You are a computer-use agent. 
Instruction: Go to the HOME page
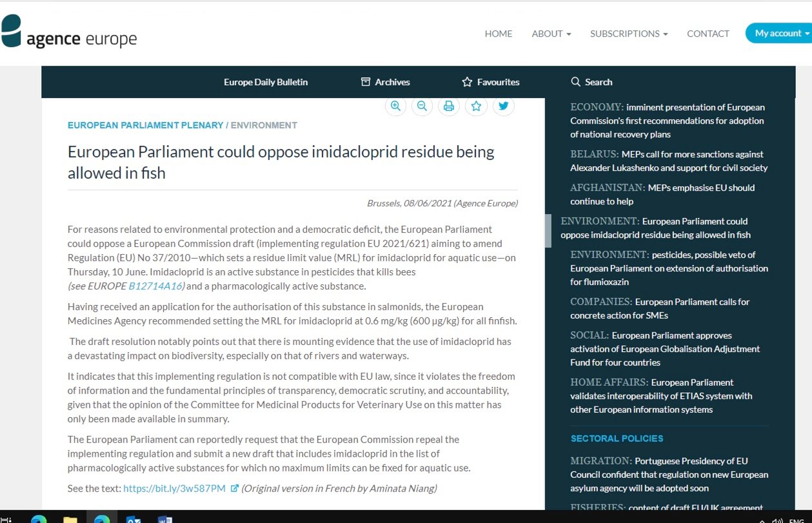coord(498,34)
